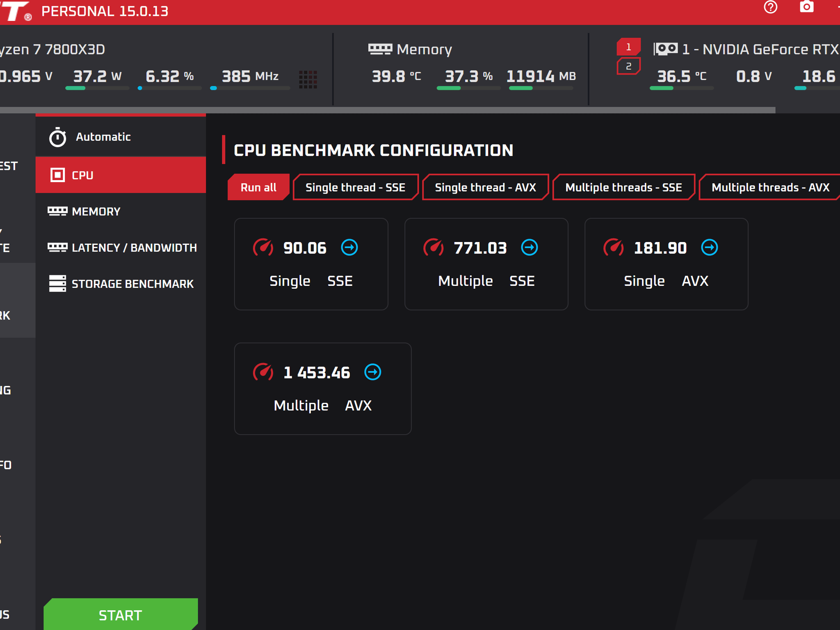
Task: Click the CPU power 37.2 W bar
Action: point(97,88)
